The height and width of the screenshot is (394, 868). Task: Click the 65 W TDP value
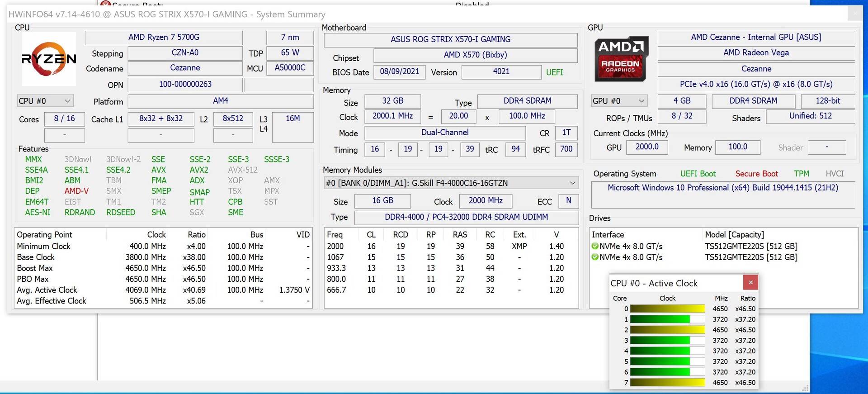coord(290,53)
